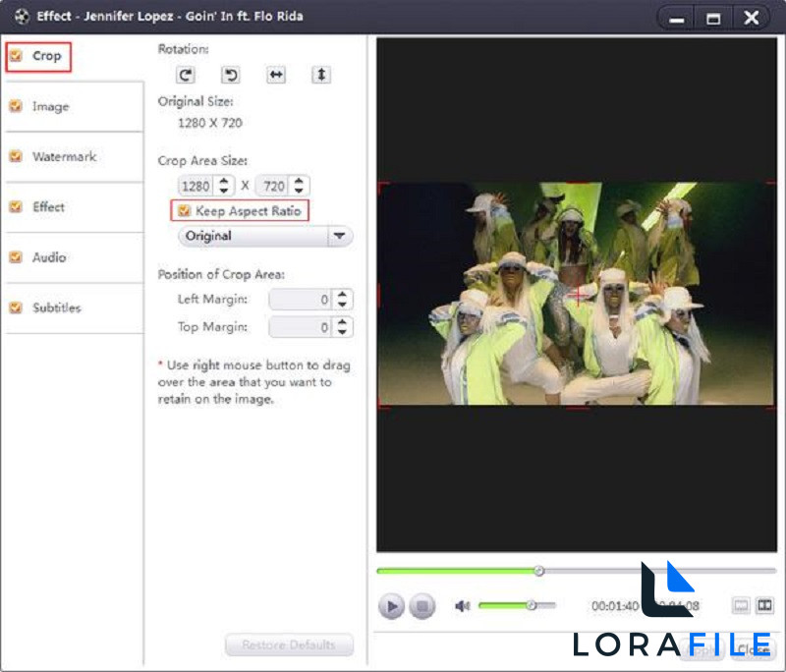786x672 pixels.
Task: Switch to split comparison view icon
Action: [x=765, y=605]
